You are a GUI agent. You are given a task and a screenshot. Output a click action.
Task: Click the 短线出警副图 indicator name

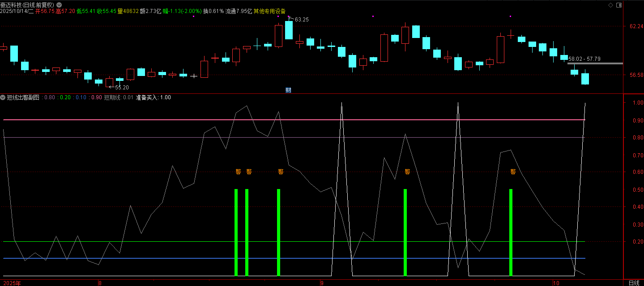pyautogui.click(x=23, y=97)
